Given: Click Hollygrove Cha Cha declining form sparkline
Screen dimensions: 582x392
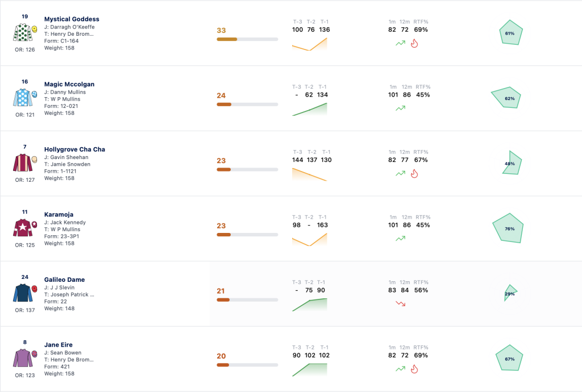Looking at the screenshot, I should point(310,174).
